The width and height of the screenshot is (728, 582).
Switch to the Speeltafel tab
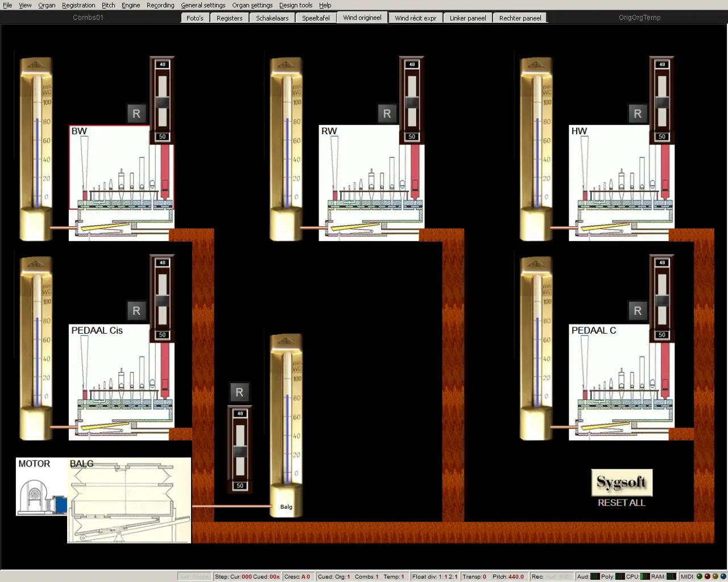[316, 18]
